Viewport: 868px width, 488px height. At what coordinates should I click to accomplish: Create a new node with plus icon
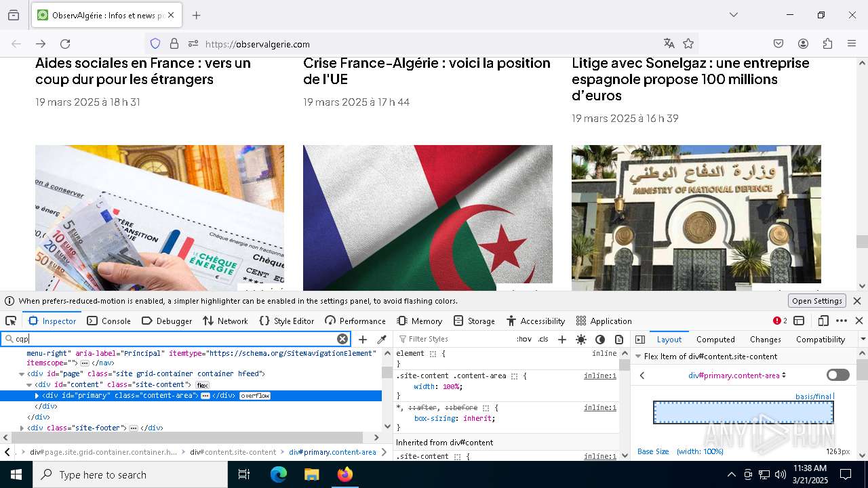point(363,339)
